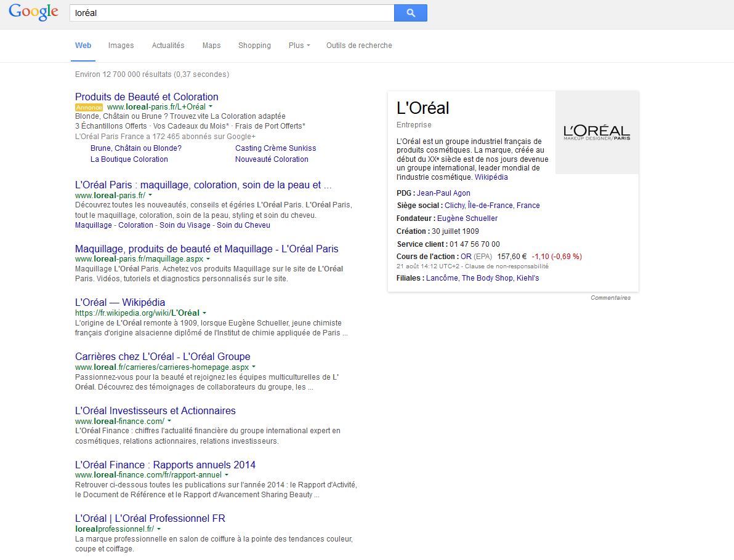Image resolution: width=734 pixels, height=560 pixels.
Task: Open the Soin du Cheveu sub-link
Action: pos(243,225)
